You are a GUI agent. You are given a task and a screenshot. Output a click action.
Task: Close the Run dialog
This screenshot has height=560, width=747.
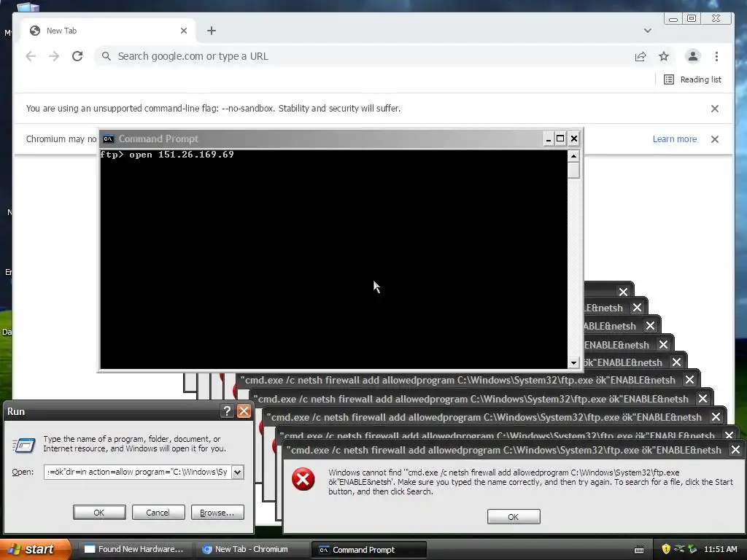(x=244, y=411)
